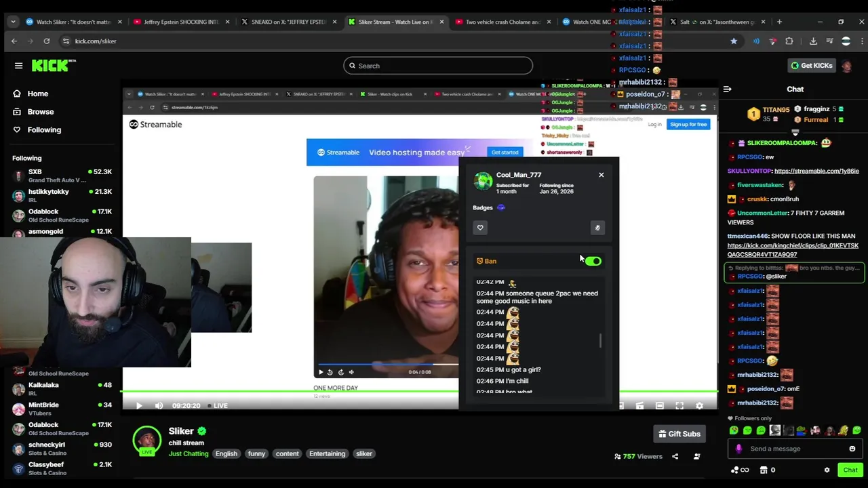Screen dimensions: 868x488
Task: Open SXB channel in Following list
Action: pyautogui.click(x=62, y=176)
